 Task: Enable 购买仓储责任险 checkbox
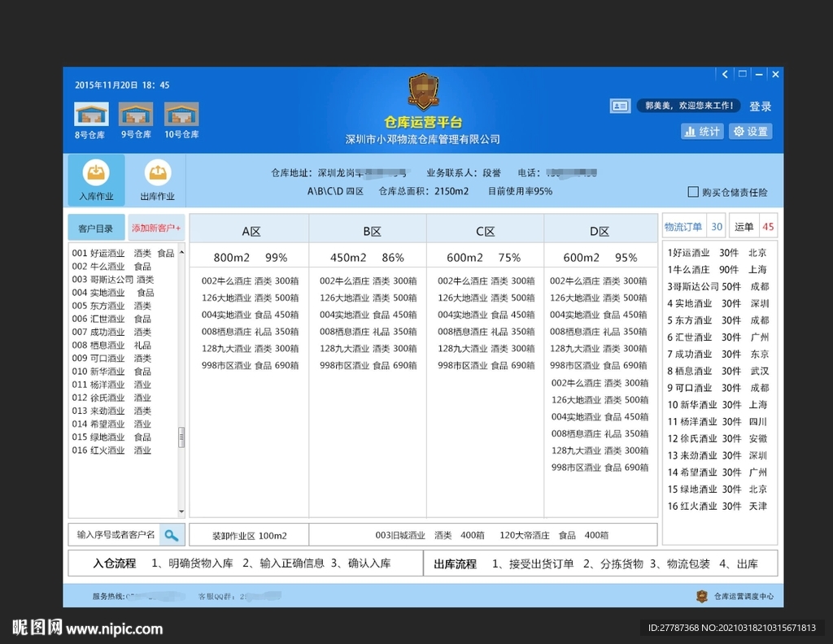[x=693, y=192]
